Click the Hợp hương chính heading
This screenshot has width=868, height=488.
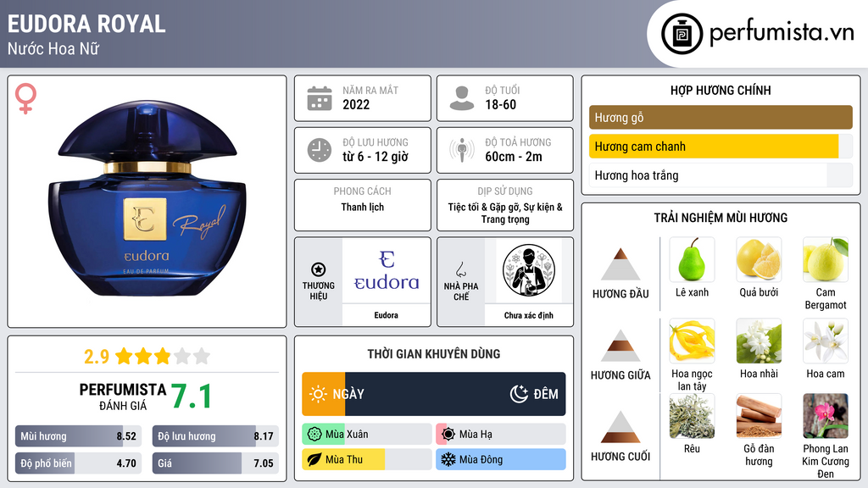pyautogui.click(x=721, y=90)
